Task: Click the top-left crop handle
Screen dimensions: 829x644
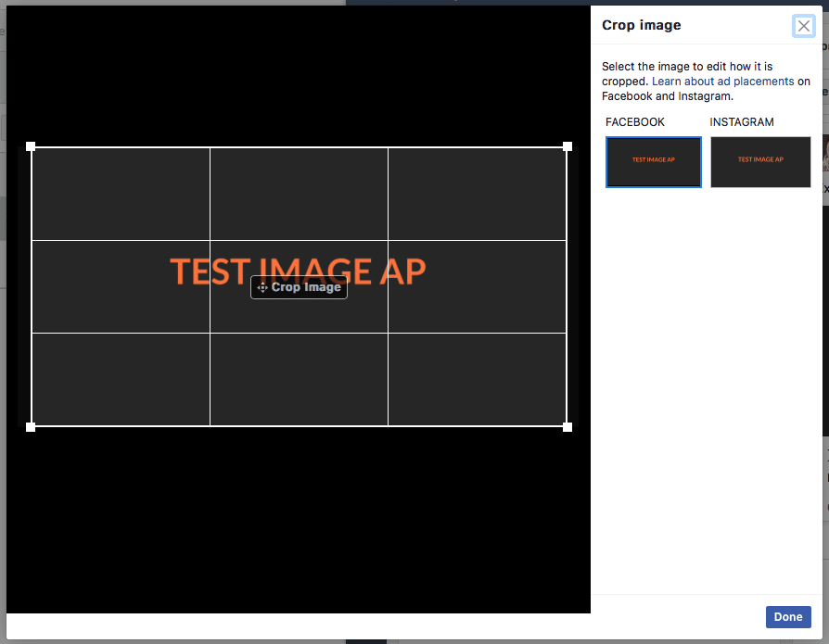Action: tap(31, 146)
